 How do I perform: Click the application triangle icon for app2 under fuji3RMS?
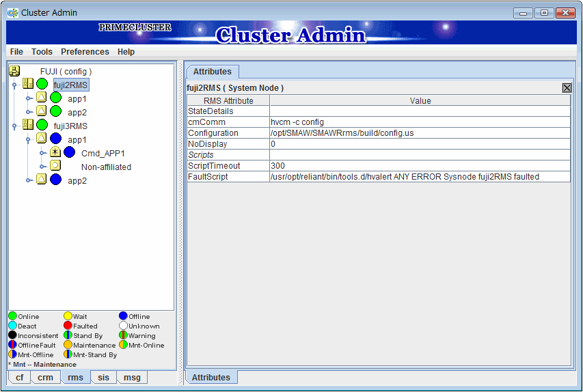41,179
